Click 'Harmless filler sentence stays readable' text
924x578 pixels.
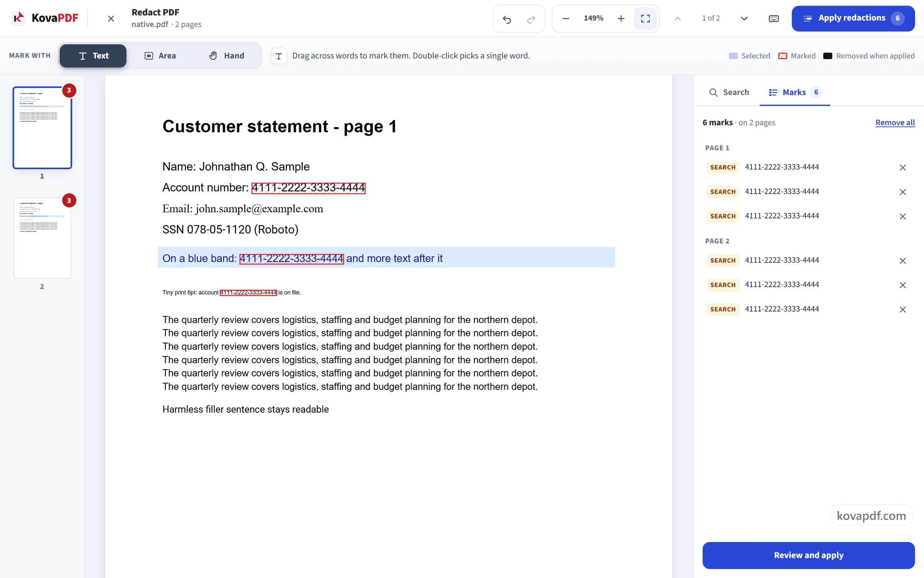tap(246, 409)
